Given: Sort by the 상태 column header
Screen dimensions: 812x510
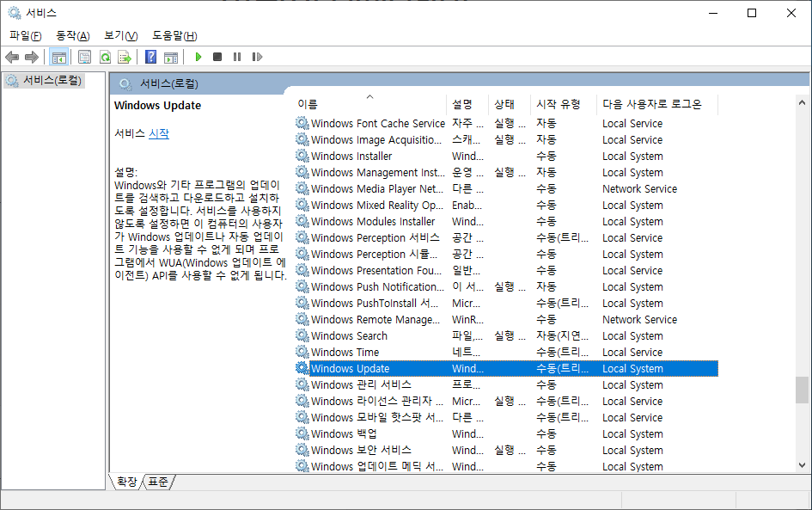Looking at the screenshot, I should click(510, 104).
